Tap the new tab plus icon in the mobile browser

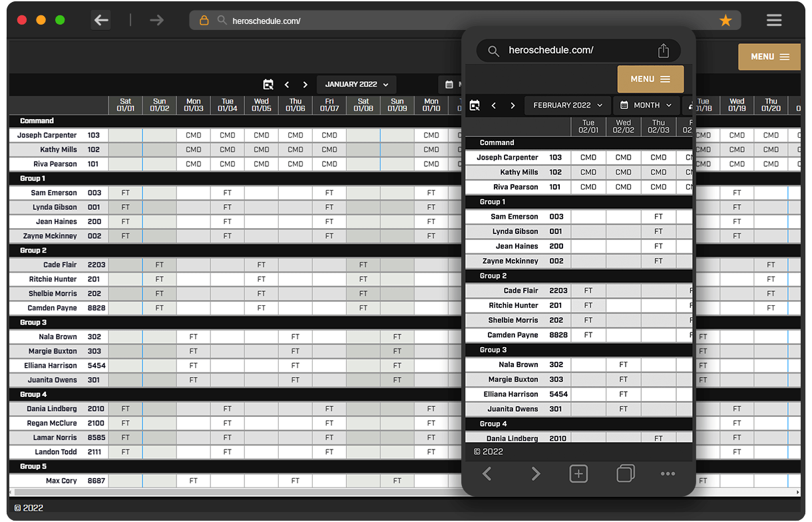tap(578, 473)
